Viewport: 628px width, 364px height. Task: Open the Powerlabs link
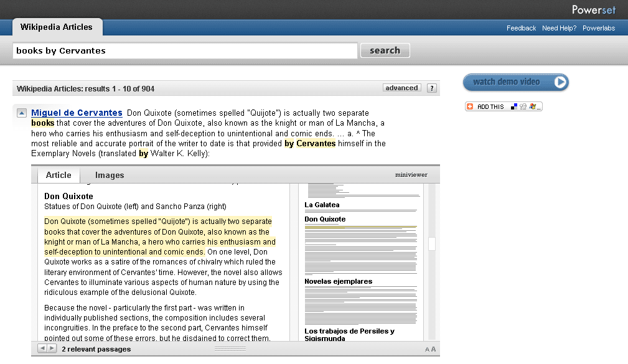point(599,28)
